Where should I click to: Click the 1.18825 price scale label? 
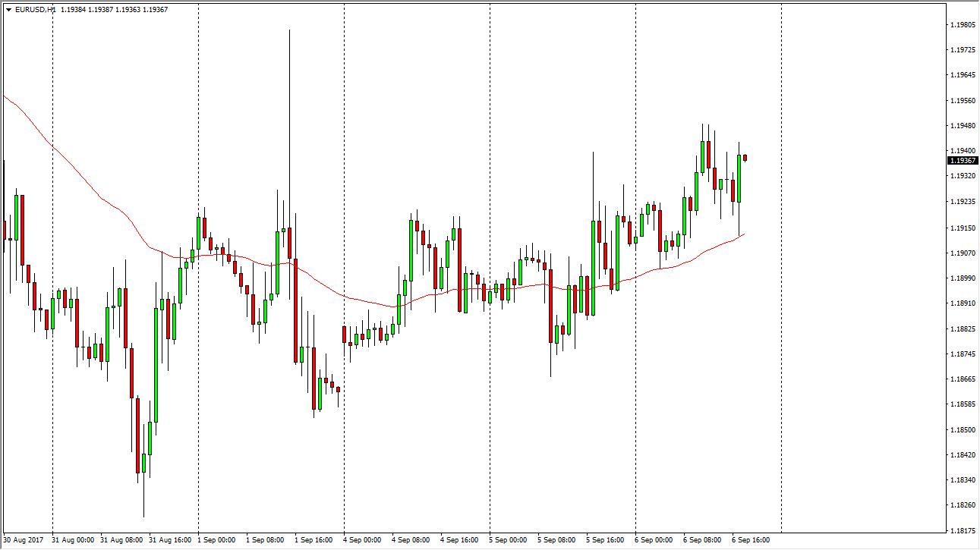963,328
